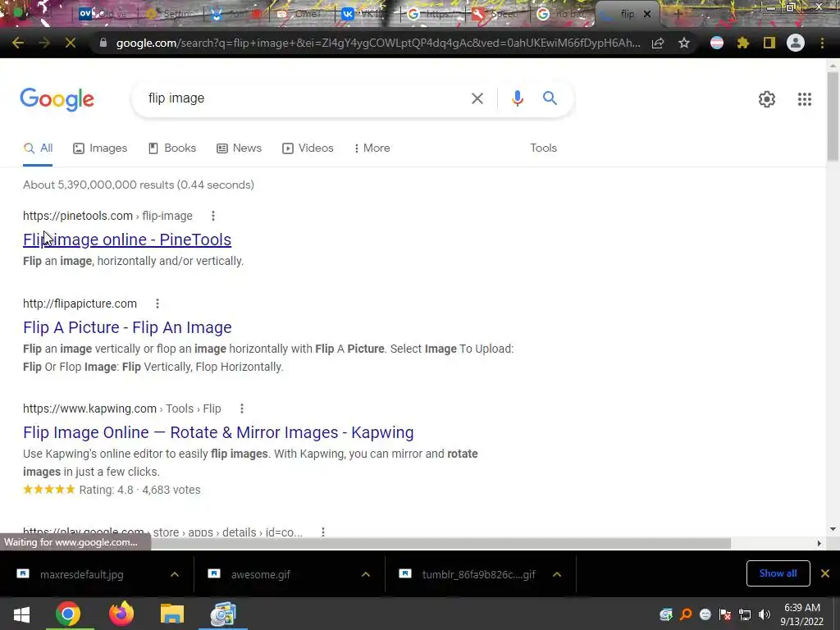Image resolution: width=840 pixels, height=630 pixels.
Task: Expand options for maxresdefault.jpg download
Action: (x=175, y=574)
